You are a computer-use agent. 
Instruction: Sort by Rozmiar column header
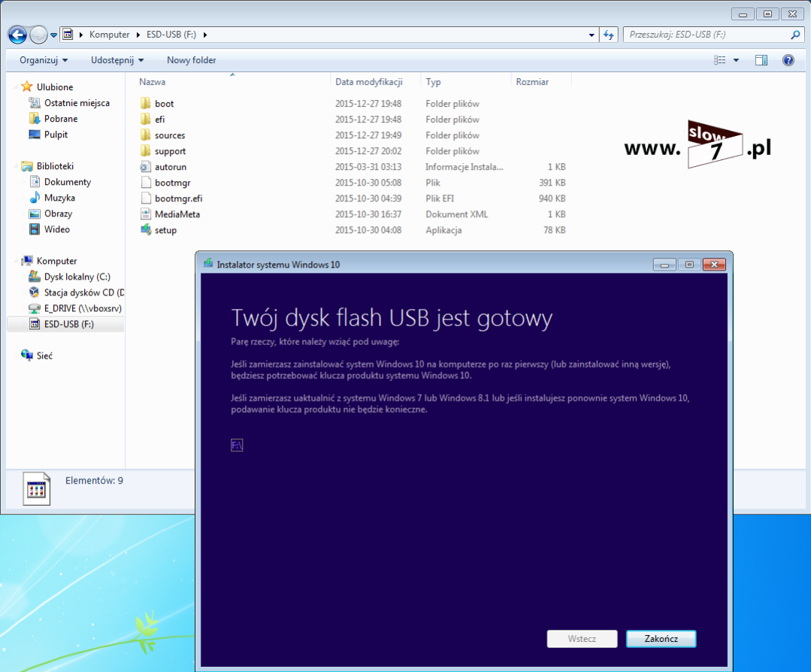point(531,82)
